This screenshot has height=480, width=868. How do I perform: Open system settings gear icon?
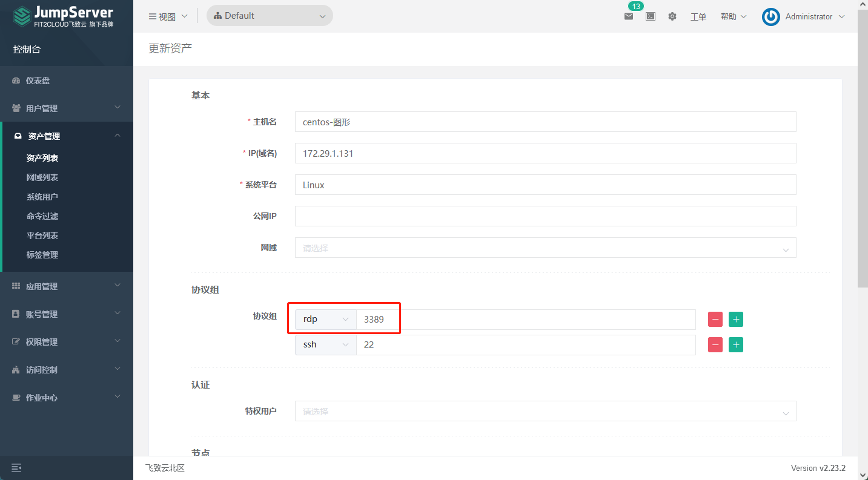coord(672,16)
